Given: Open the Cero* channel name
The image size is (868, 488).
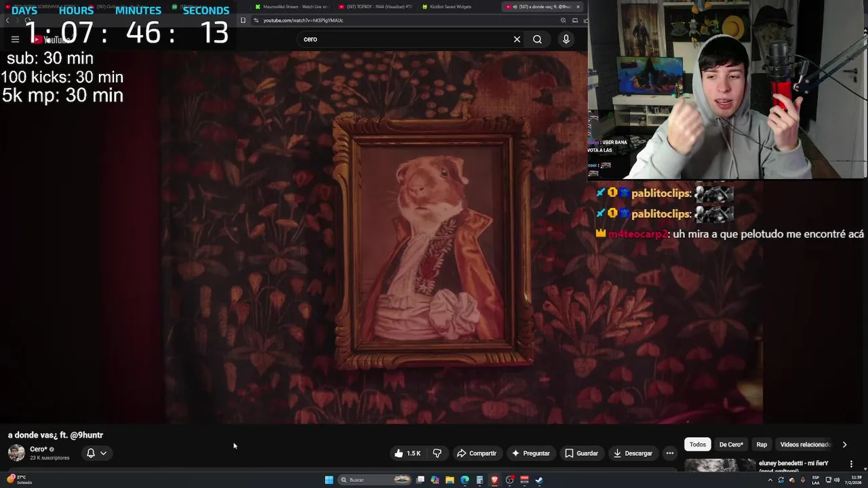Looking at the screenshot, I should [x=39, y=449].
